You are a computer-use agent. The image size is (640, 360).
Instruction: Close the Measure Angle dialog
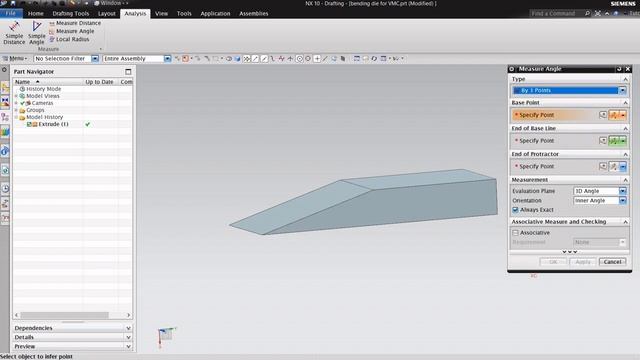pyautogui.click(x=628, y=69)
